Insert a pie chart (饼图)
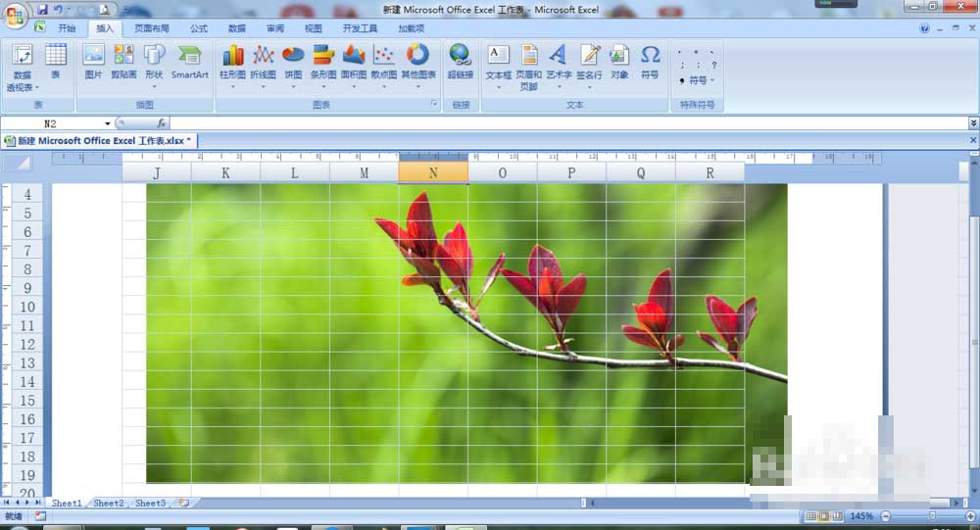Image resolution: width=980 pixels, height=530 pixels. point(293,65)
